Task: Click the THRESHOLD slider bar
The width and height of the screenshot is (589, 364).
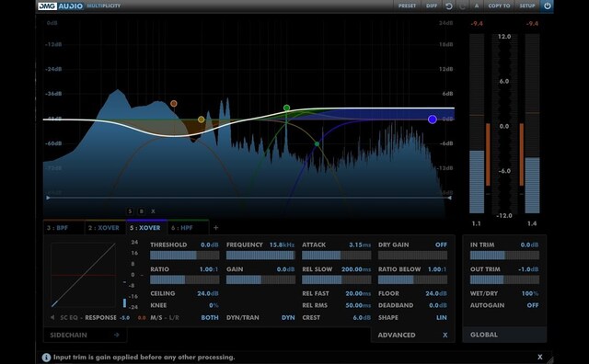Action: [x=184, y=256]
